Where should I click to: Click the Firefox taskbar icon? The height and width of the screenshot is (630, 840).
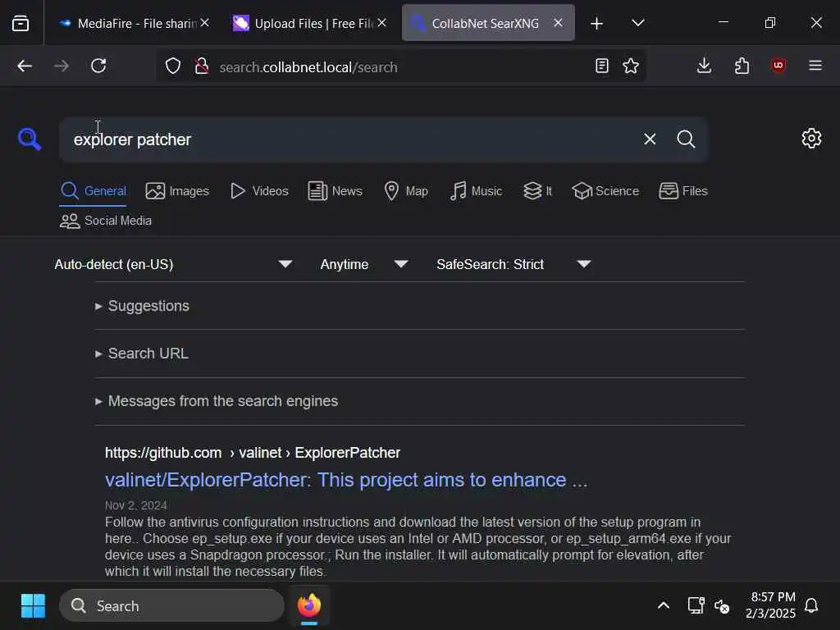(309, 606)
